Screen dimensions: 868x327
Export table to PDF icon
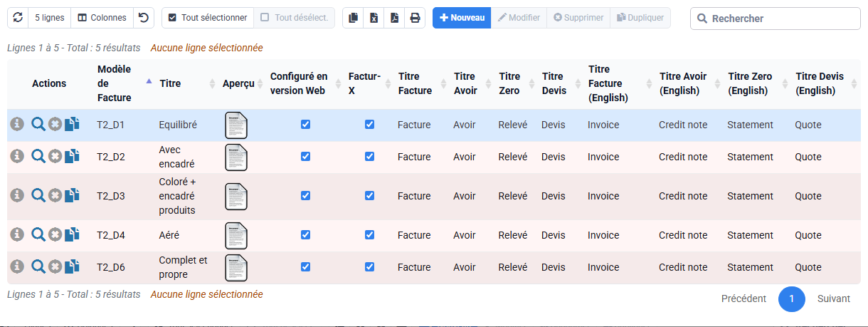tap(394, 18)
